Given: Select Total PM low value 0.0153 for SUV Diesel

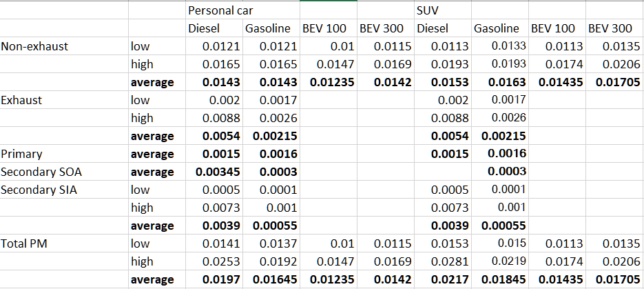Looking at the screenshot, I should click(x=450, y=243).
